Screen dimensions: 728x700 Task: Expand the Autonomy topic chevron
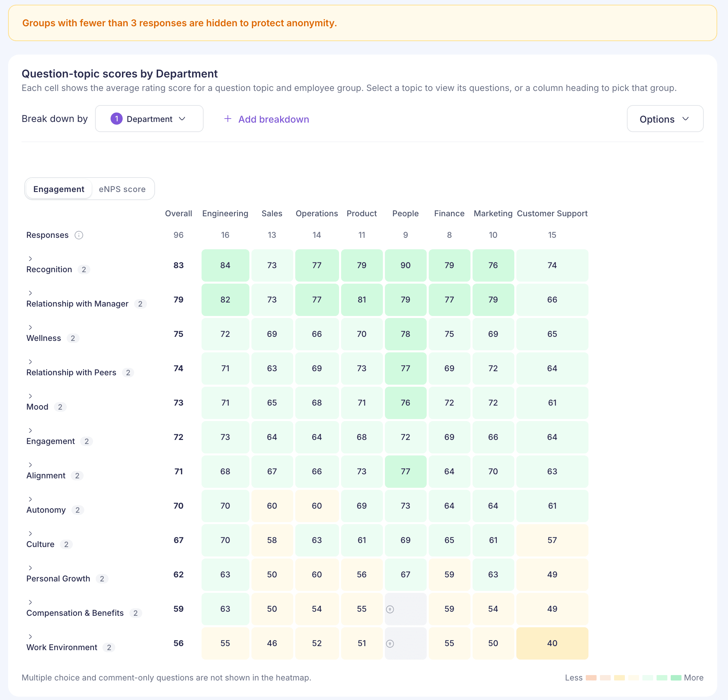30,499
